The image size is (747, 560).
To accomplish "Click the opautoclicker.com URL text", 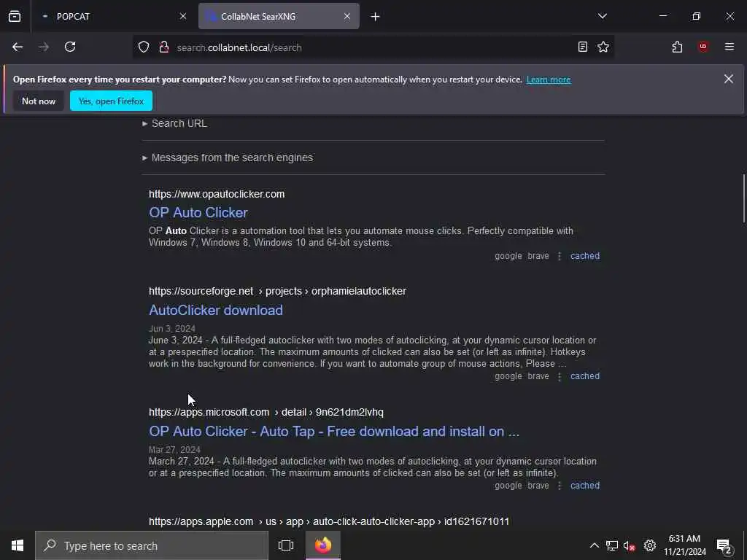I will point(217,194).
